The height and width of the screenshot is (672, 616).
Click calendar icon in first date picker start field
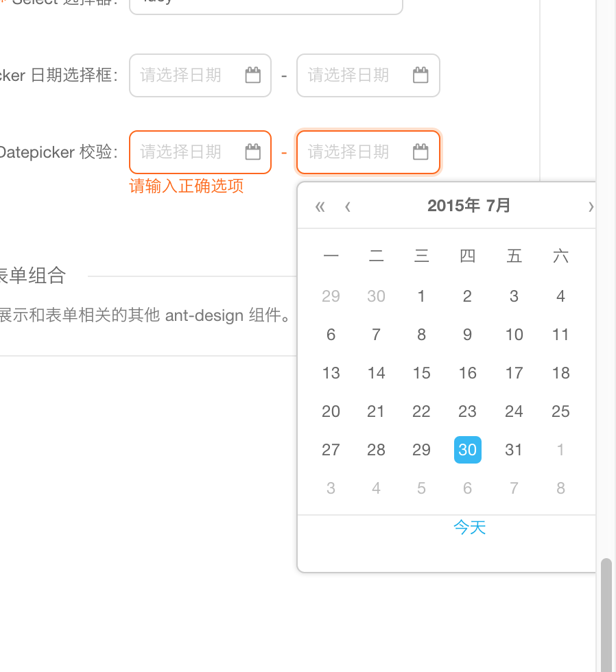click(253, 75)
